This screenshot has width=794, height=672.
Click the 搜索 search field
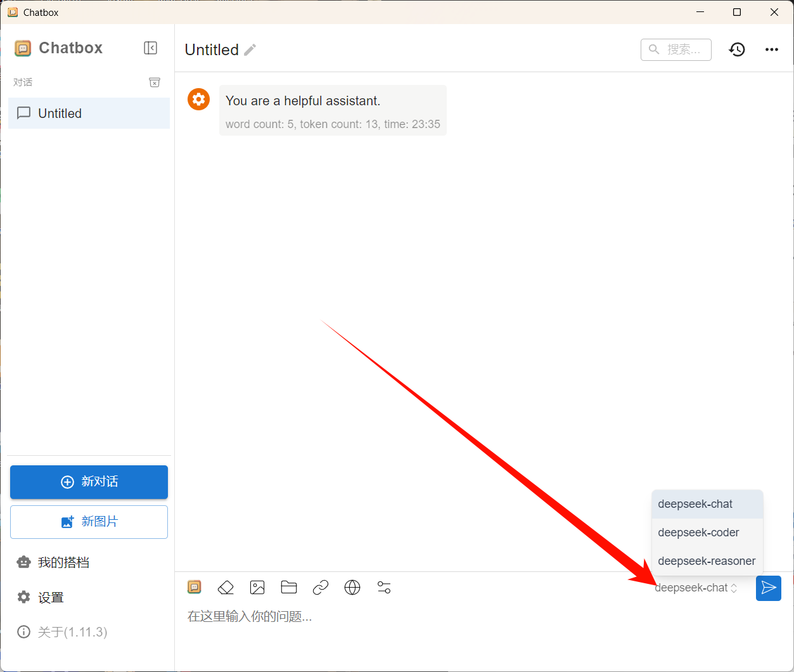click(x=676, y=49)
